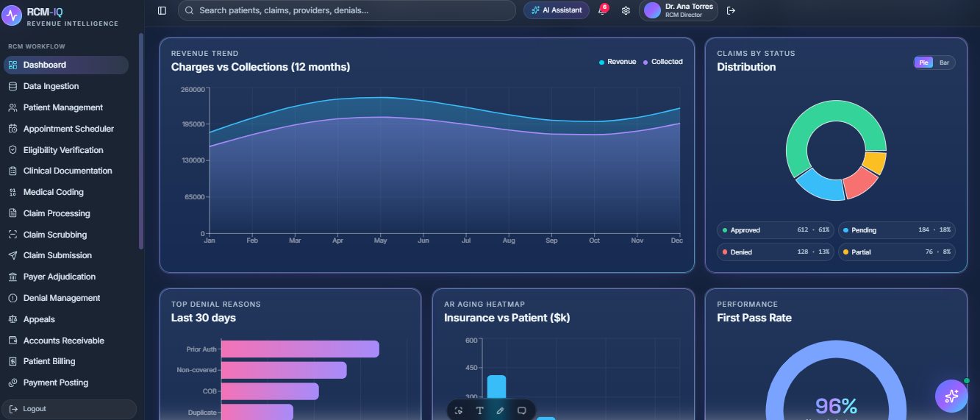
Task: Collapse the sidebar with the panel toggle icon
Action: (162, 10)
